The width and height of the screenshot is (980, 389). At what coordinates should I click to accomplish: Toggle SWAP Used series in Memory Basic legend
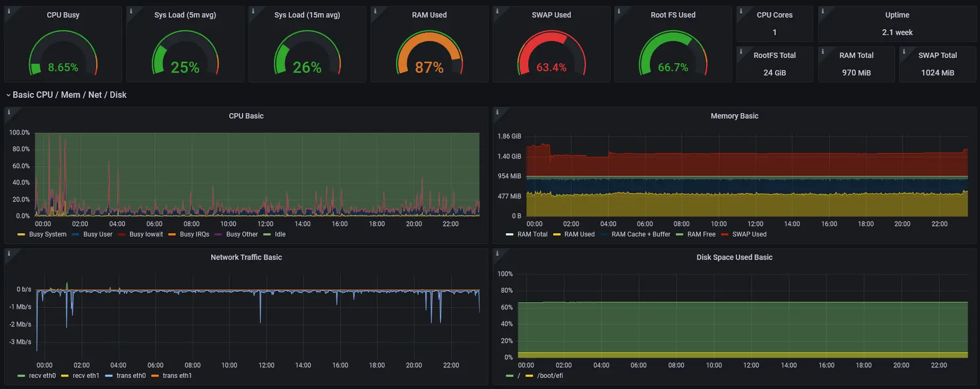coord(749,234)
